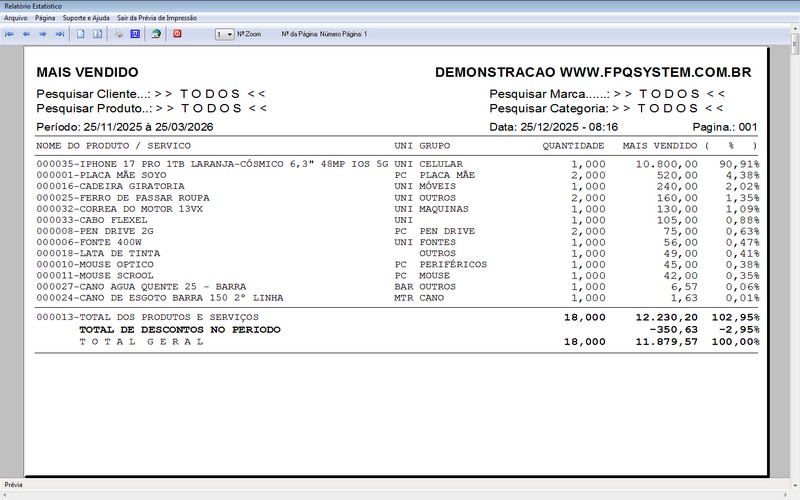
Task: Open the Nº Zoom dropdown
Action: point(224,34)
